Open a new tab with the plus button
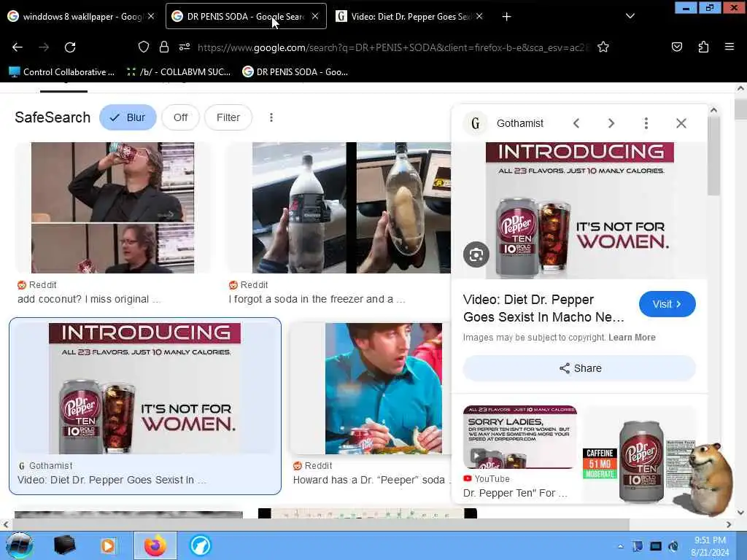 pyautogui.click(x=506, y=17)
